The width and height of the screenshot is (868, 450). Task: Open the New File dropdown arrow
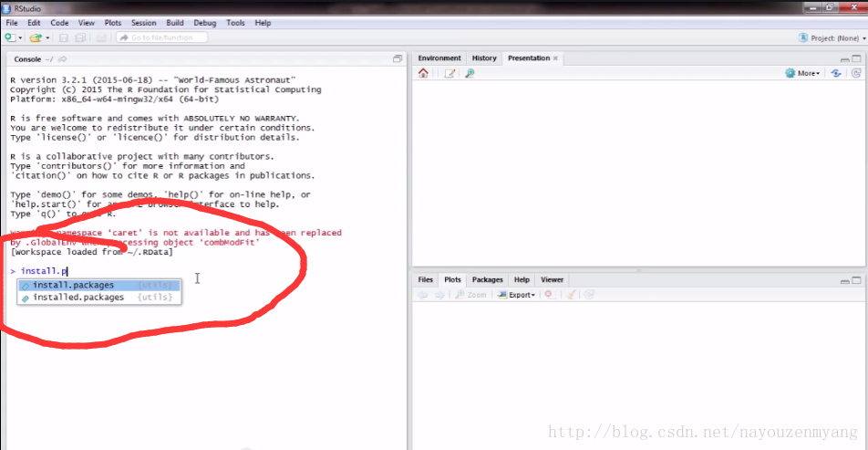point(20,38)
